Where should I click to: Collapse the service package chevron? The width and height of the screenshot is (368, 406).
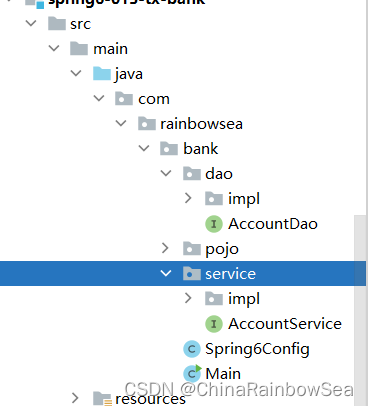[166, 274]
